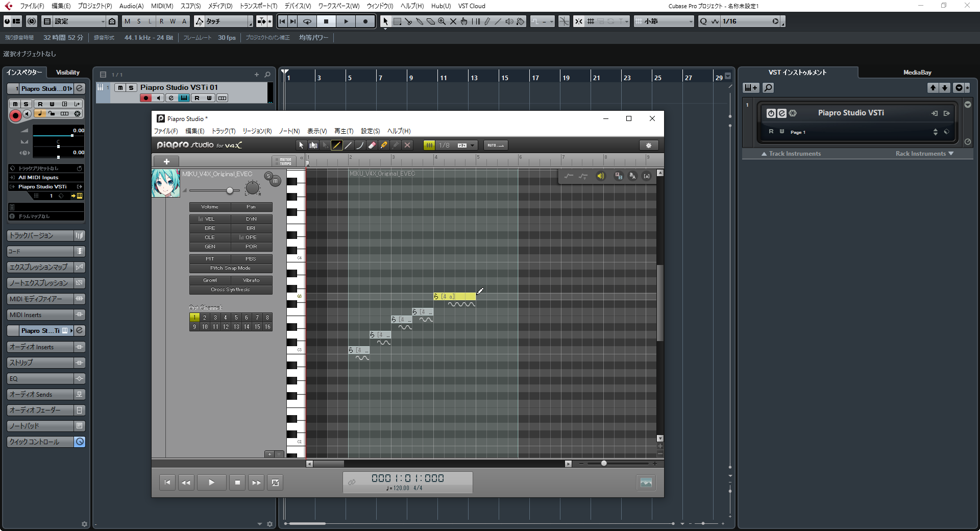
Task: Click the Add Track Instrument icon in VST panel
Action: (750, 88)
